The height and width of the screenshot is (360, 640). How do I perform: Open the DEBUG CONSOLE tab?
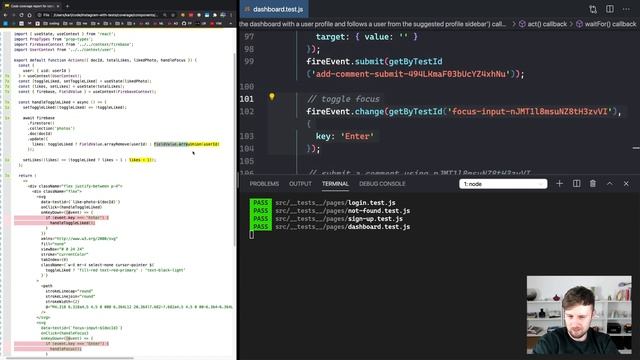pyautogui.click(x=382, y=184)
